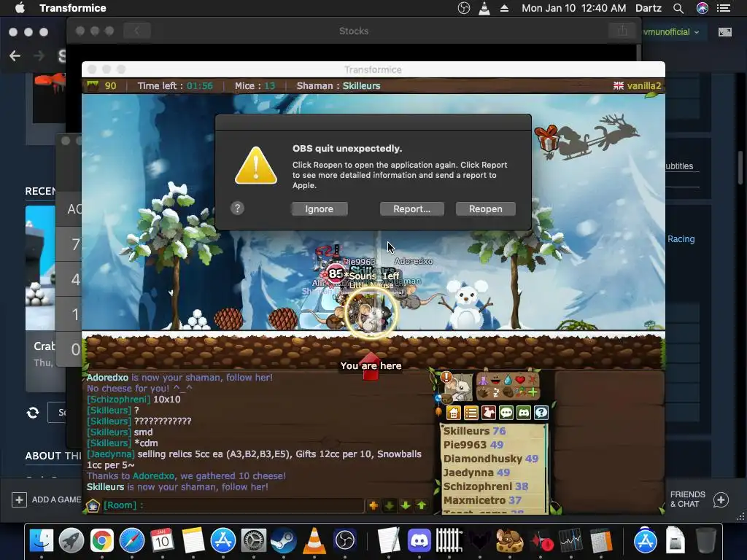Image resolution: width=747 pixels, height=560 pixels.
Task: Open the yellow list menu icon
Action: pyautogui.click(x=471, y=413)
